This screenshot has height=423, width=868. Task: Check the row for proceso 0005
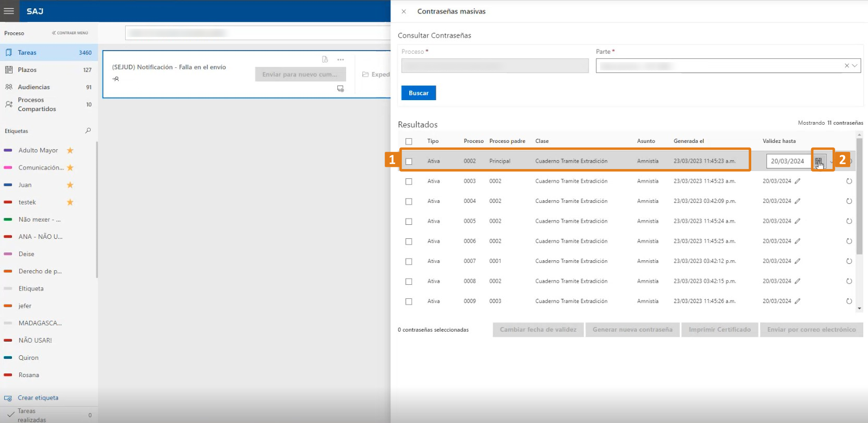click(x=409, y=221)
